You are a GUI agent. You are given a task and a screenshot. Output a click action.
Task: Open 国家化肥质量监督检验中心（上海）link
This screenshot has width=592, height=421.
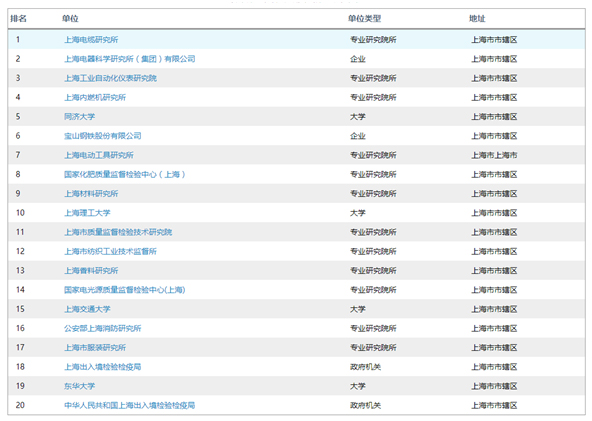(x=125, y=174)
